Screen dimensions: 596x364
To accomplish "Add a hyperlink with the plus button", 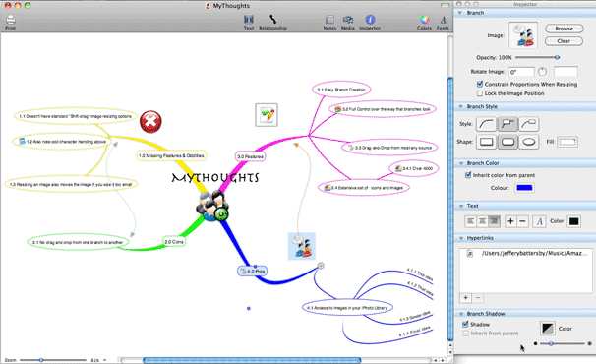I will point(465,298).
